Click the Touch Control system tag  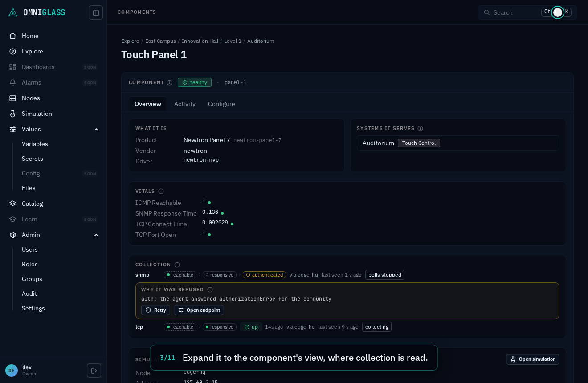tap(419, 143)
